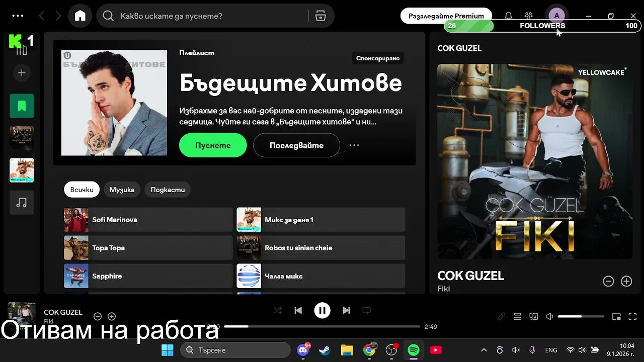Go back with the left arrow
The image size is (644, 362).
[x=42, y=16]
